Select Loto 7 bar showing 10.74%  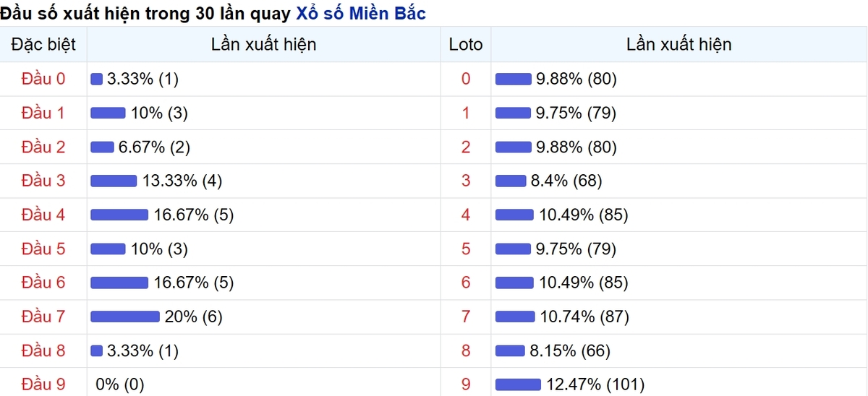pos(515,317)
